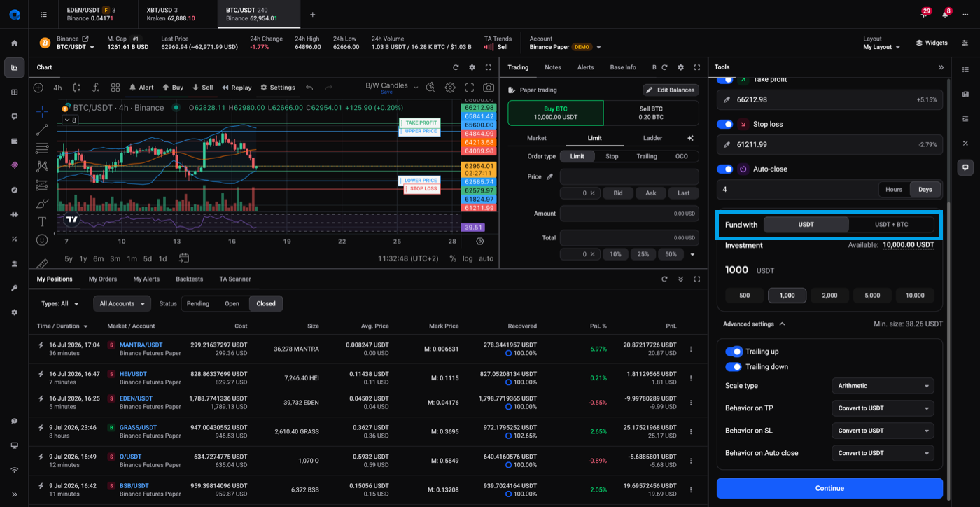Collapse the Tools panel with double chevron
This screenshot has height=507, width=980.
(941, 67)
